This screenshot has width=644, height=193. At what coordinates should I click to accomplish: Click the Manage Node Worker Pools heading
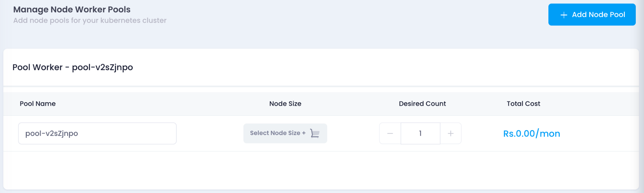coord(72,9)
